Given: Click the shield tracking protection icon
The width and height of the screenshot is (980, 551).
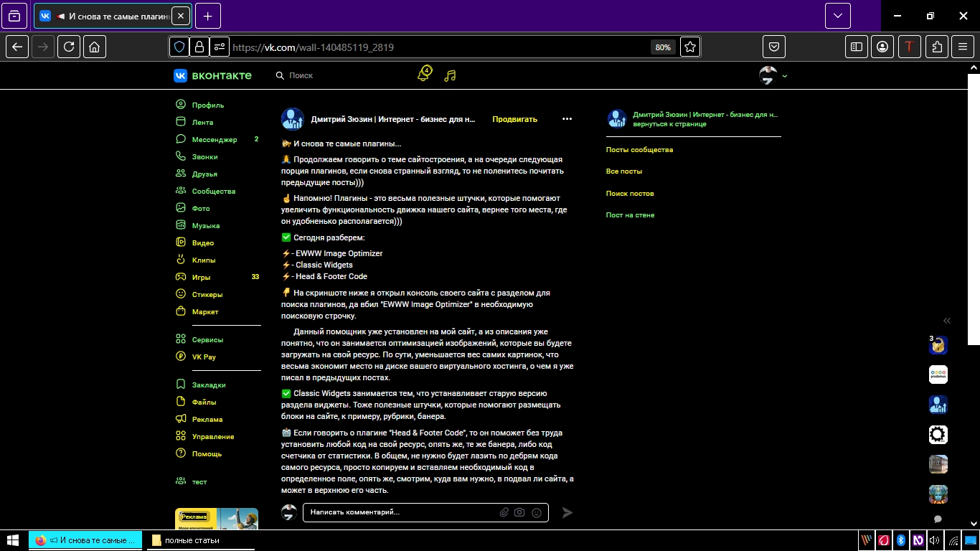Looking at the screenshot, I should click(x=179, y=47).
